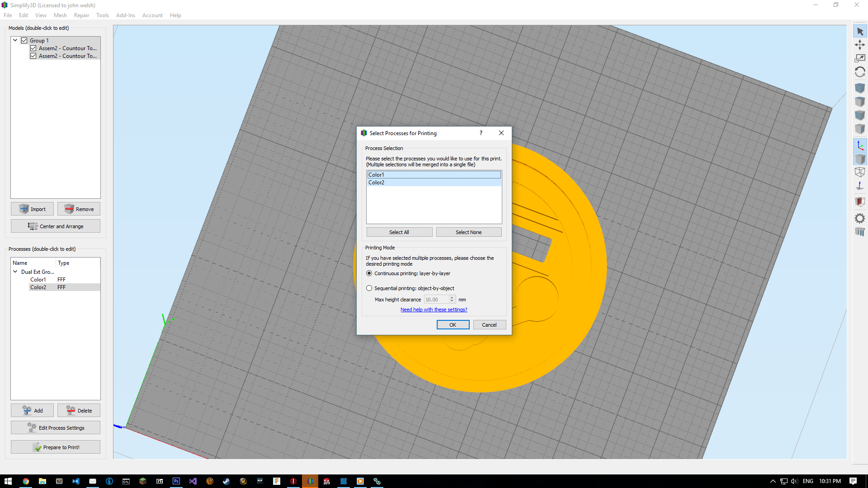Select Continuous printing: layer-by-layer

tap(369, 273)
